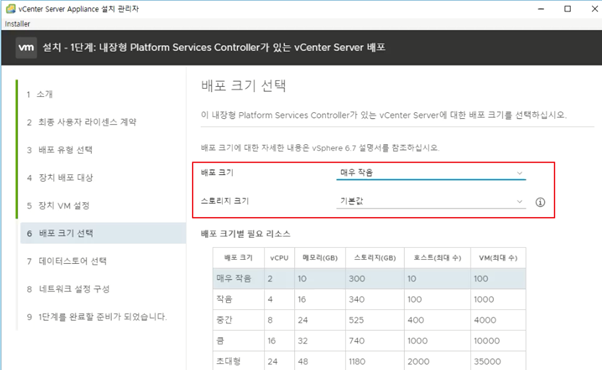Click the 중간 table row label

(x=224, y=320)
